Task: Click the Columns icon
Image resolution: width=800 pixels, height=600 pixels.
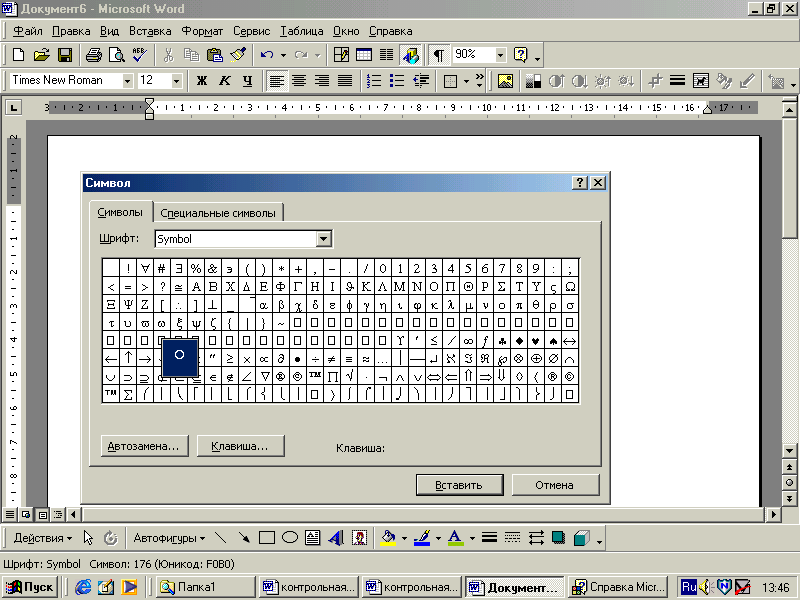Action: [387, 55]
